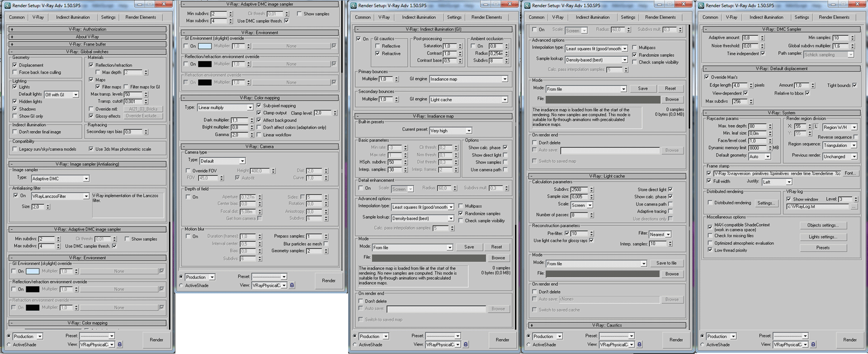The image size is (868, 354).
Task: Enable Show GI only
Action: pos(15,116)
